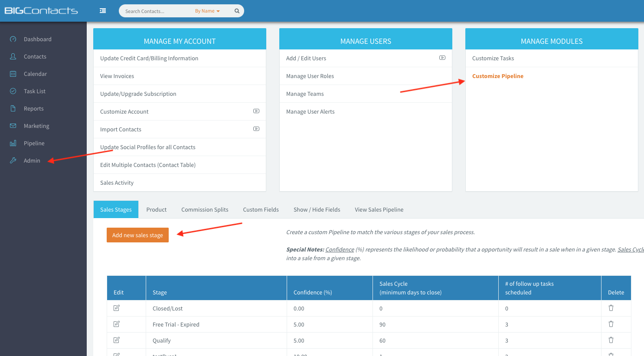644x356 pixels.
Task: Click the Dashboard gauge icon in the sidebar
Action: point(13,39)
